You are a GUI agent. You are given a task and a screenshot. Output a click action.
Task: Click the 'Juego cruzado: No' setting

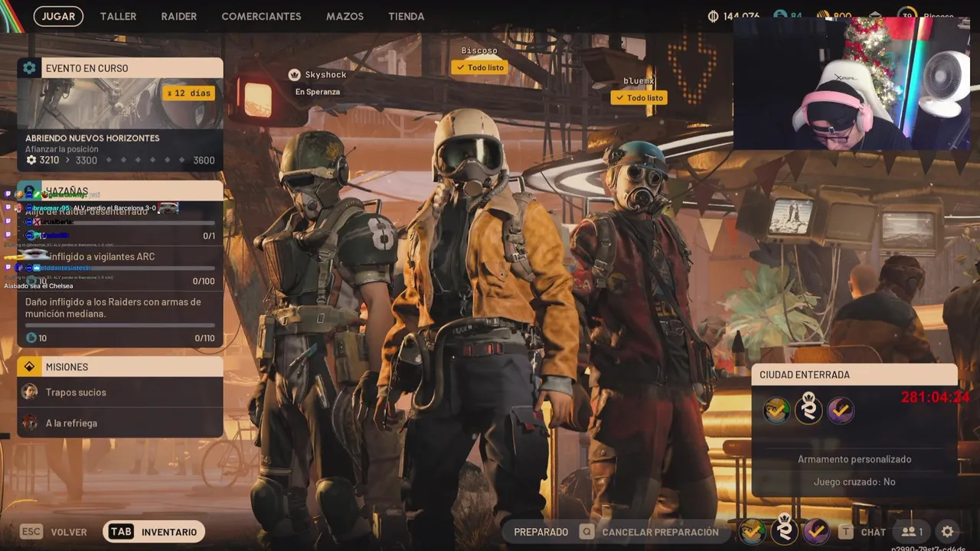[x=854, y=481]
